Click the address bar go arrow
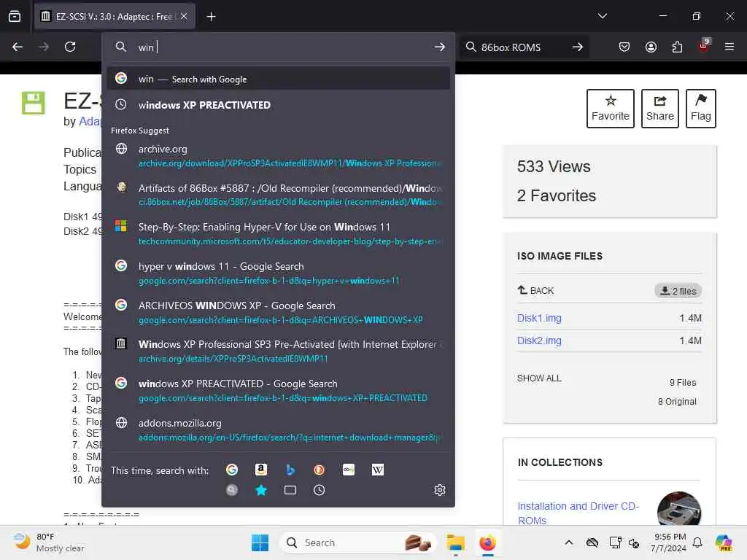Viewport: 747px width, 560px height. 439,47
